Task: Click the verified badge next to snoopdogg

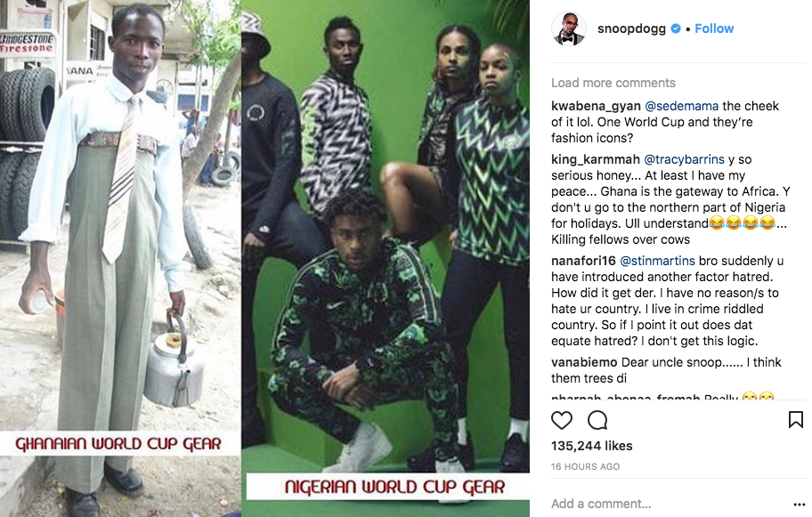Action: [x=676, y=29]
